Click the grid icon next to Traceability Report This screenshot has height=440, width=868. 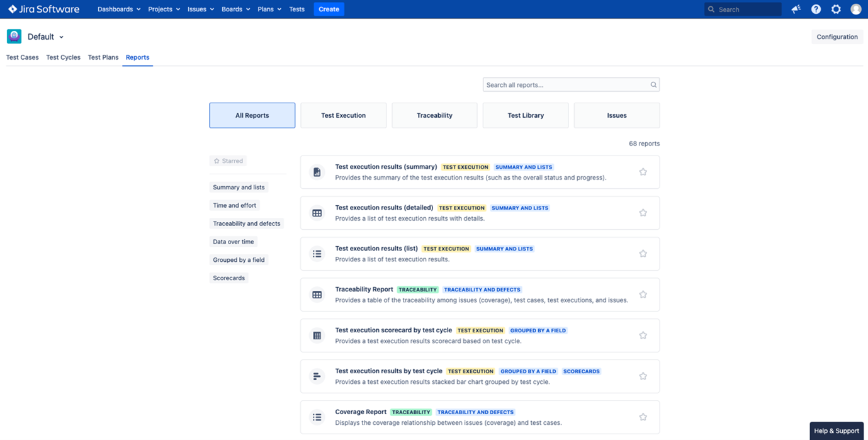pos(317,294)
